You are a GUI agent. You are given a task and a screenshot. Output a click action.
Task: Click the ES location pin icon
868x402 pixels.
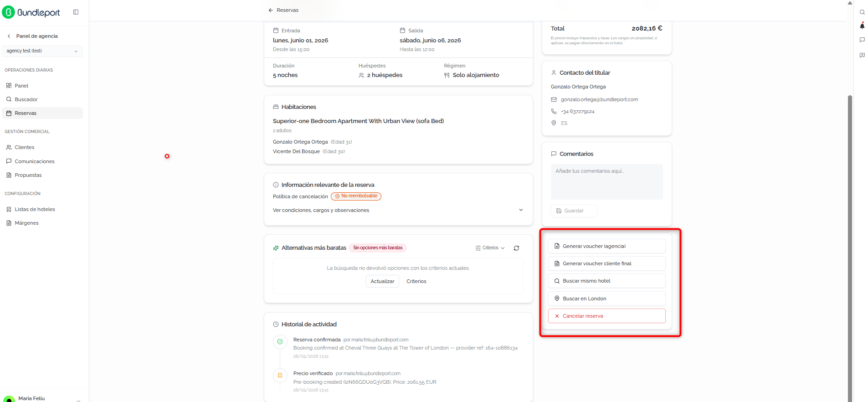(x=554, y=123)
